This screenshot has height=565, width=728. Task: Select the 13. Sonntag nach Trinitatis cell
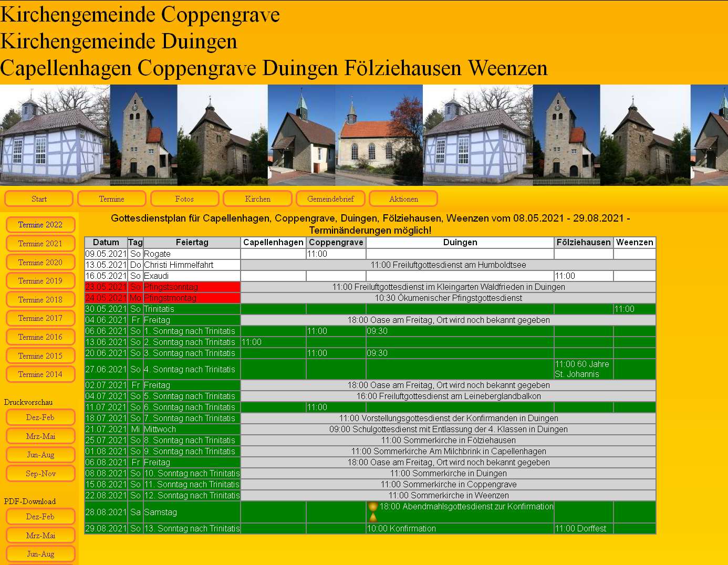tap(192, 528)
